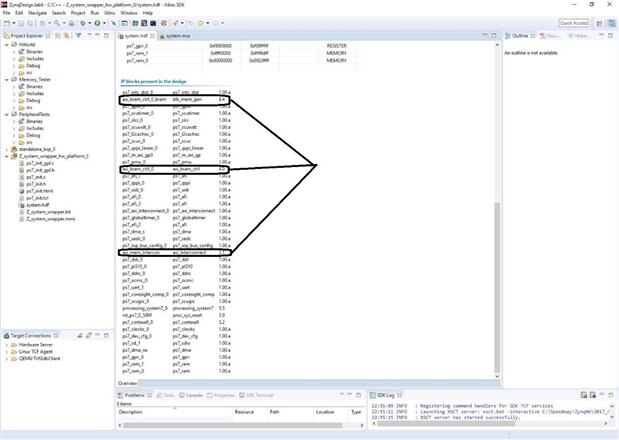Maximize the Project Explorer panel

[106, 36]
